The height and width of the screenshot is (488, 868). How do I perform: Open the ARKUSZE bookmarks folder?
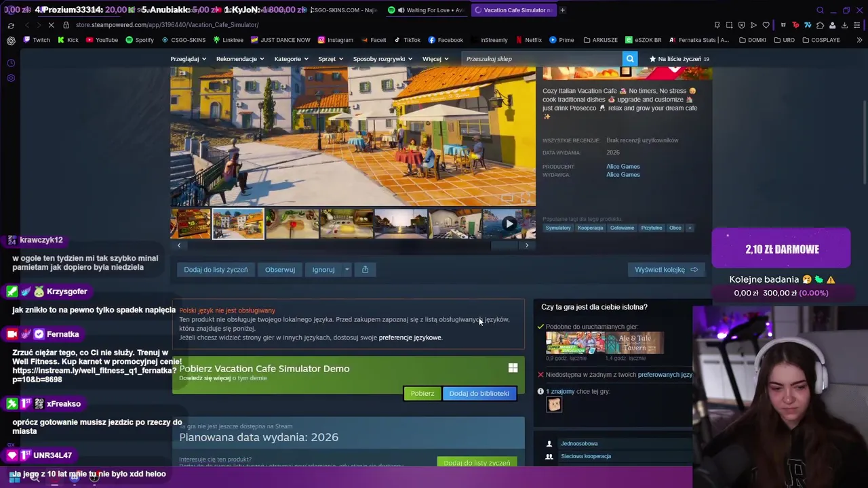600,40
